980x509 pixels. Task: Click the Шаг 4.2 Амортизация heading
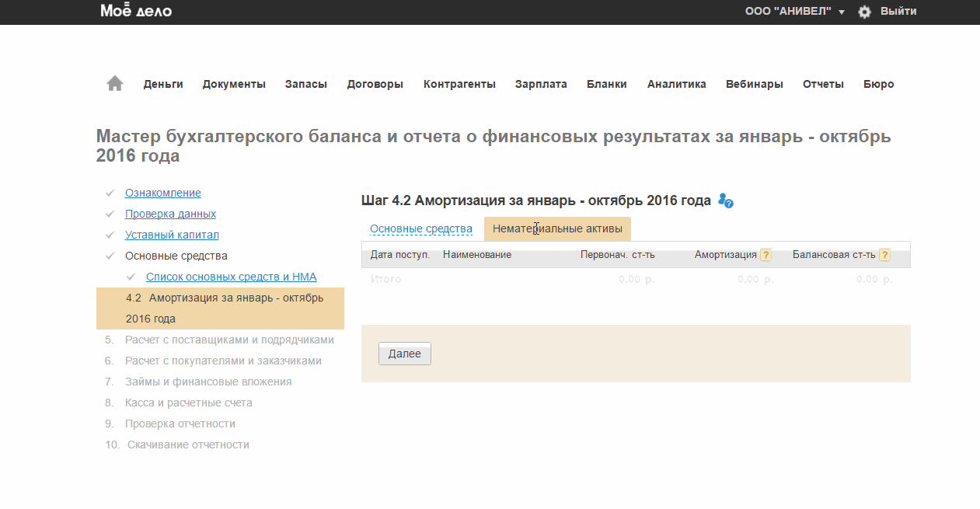point(536,200)
